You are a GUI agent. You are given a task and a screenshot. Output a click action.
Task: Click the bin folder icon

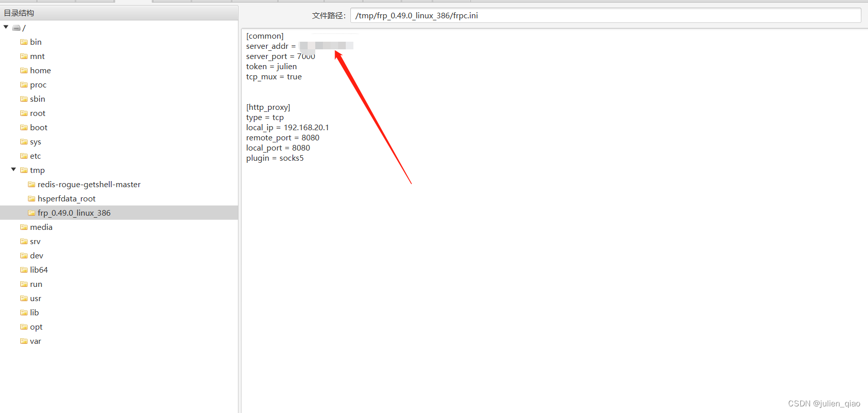click(x=24, y=42)
